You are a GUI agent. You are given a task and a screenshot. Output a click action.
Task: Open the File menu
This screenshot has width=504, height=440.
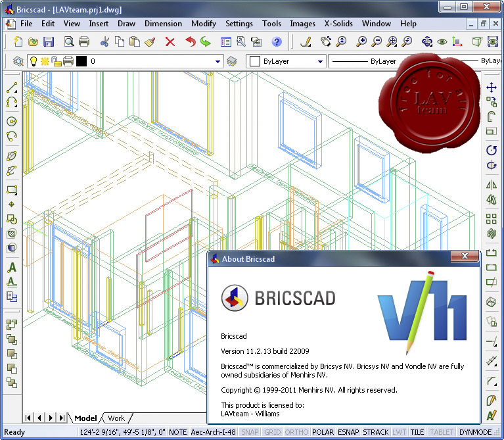pos(26,24)
